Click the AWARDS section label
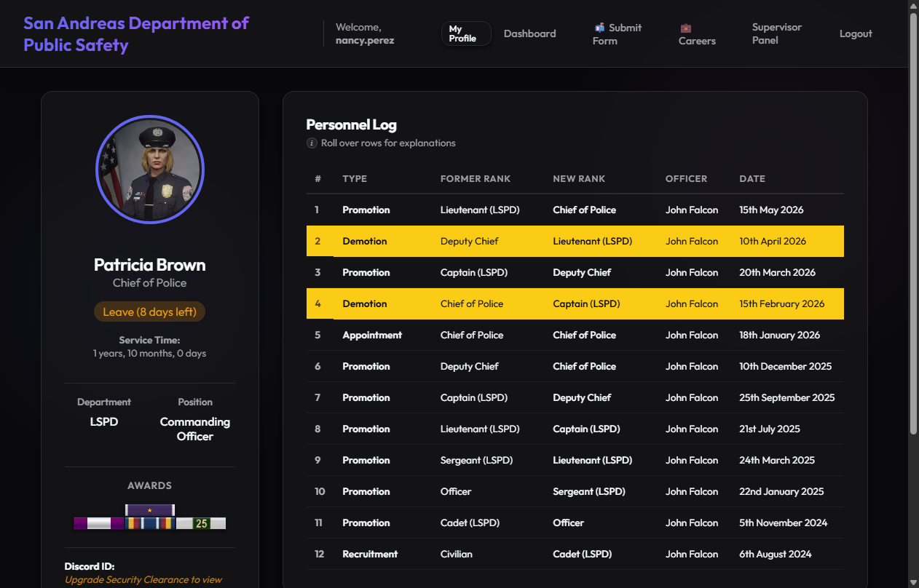The height and width of the screenshot is (588, 919). click(x=150, y=485)
